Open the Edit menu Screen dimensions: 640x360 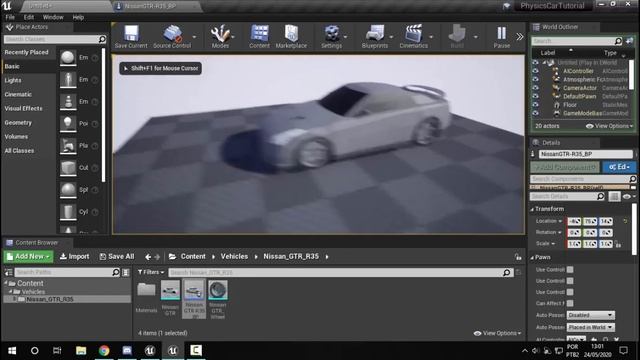[x=29, y=17]
